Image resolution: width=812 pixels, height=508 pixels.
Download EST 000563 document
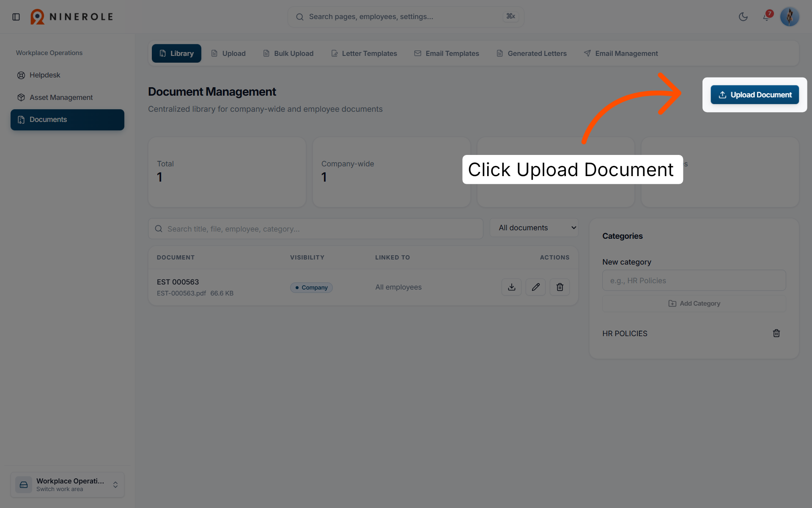pos(511,287)
